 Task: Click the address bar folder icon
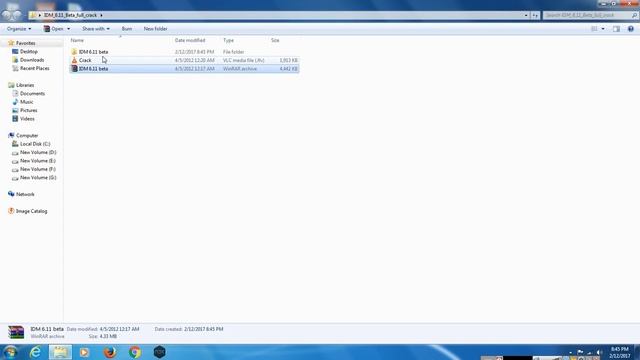[33, 15]
